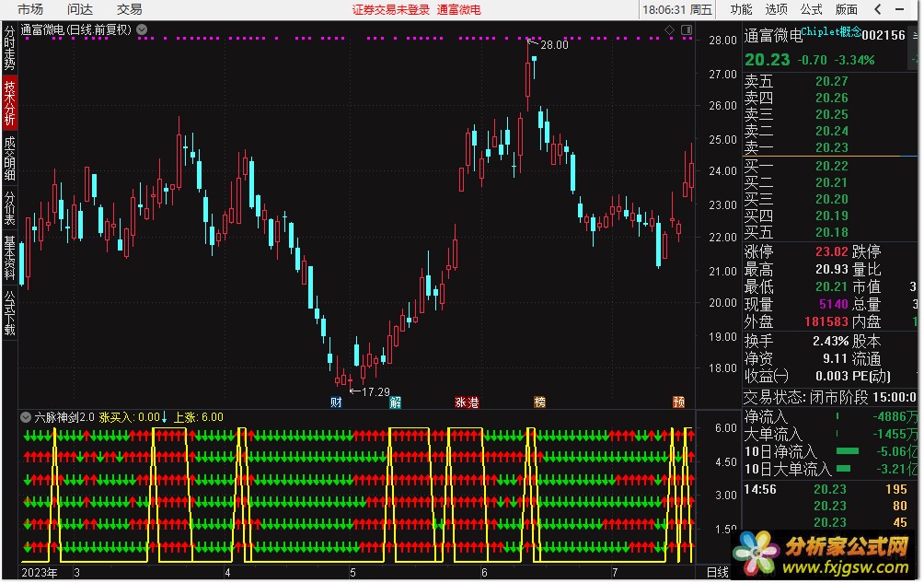Click the 10日净流入 green bar
The height and width of the screenshot is (583, 924).
[848, 451]
